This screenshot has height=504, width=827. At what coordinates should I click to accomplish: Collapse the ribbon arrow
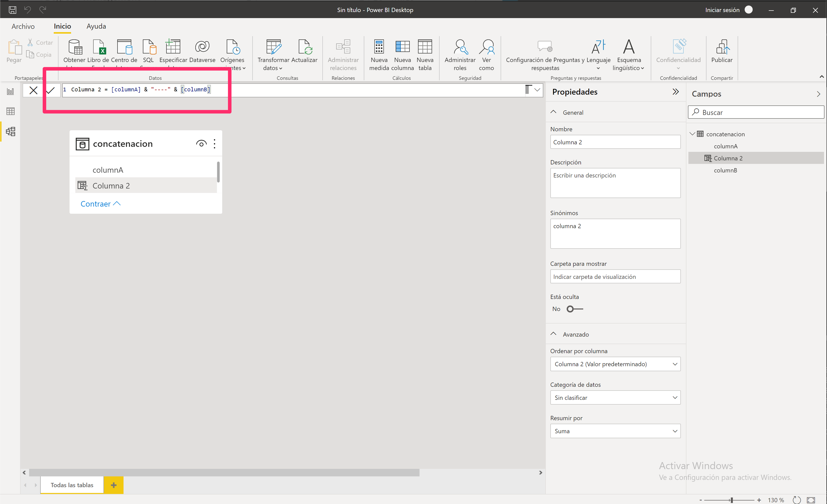pyautogui.click(x=822, y=77)
